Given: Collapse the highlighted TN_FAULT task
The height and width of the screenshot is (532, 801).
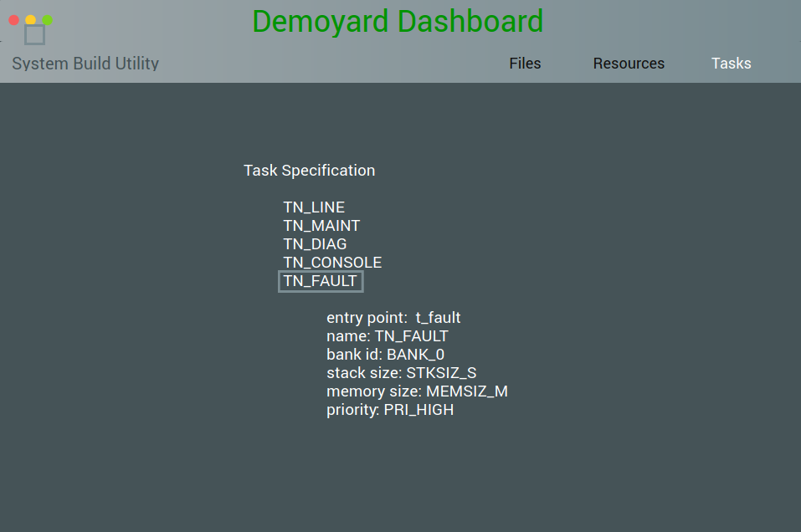Looking at the screenshot, I should [x=321, y=281].
